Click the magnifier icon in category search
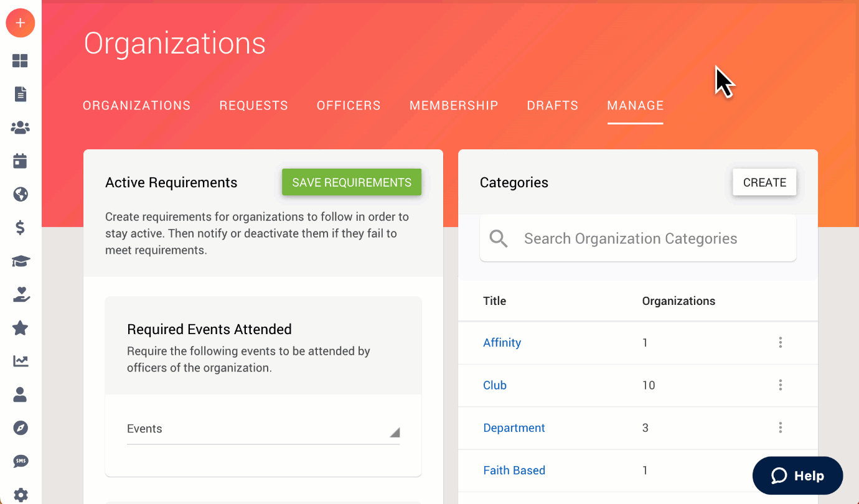This screenshot has height=504, width=859. [499, 238]
